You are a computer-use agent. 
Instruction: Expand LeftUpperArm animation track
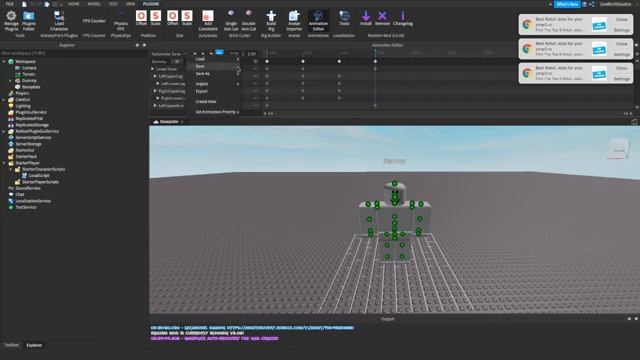point(155,106)
